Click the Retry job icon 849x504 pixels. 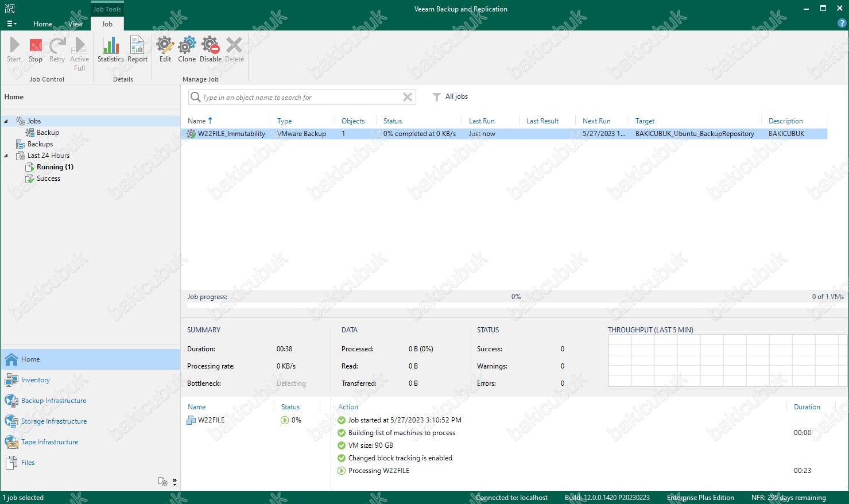(57, 49)
